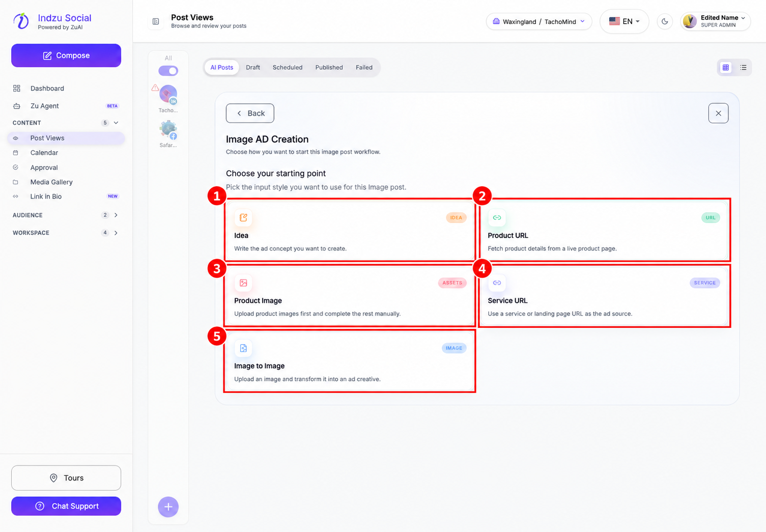The image size is (766, 532).
Task: Switch to the Scheduled tab
Action: pos(288,67)
